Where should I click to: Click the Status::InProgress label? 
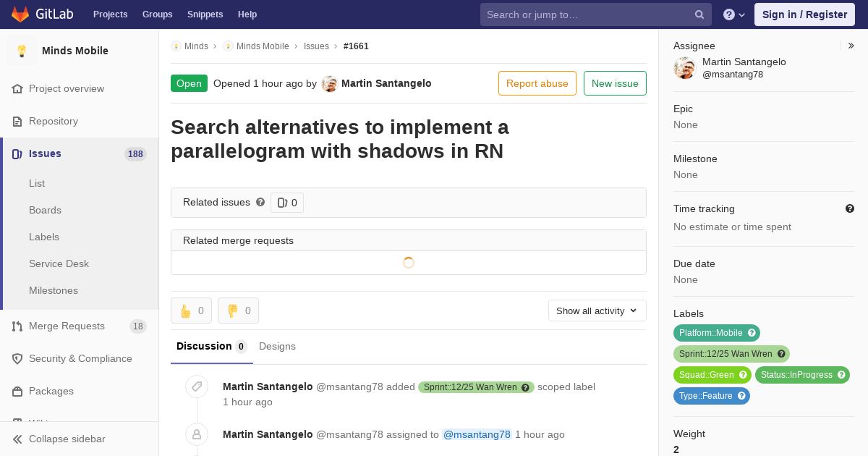point(796,375)
